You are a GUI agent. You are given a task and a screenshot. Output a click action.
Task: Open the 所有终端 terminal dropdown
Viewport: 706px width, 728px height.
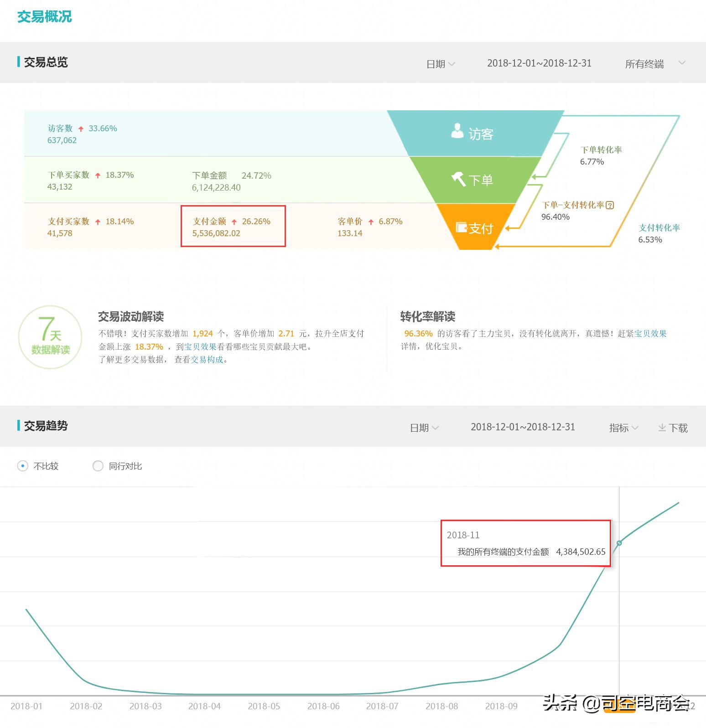(655, 64)
